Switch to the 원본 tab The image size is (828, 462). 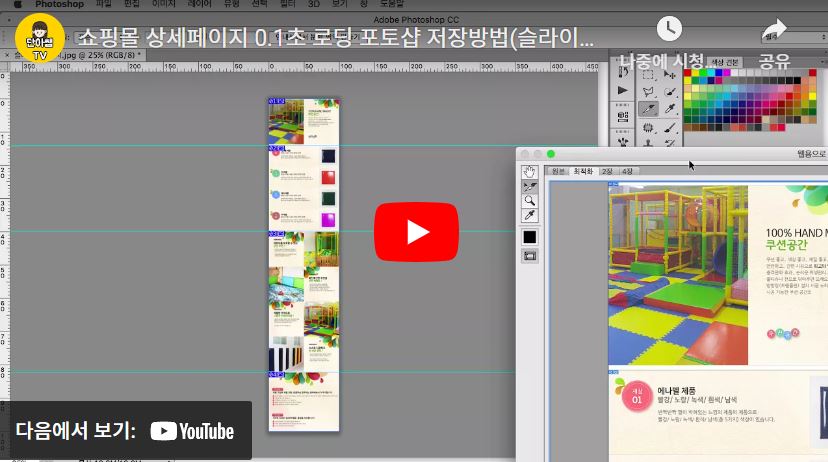(558, 171)
